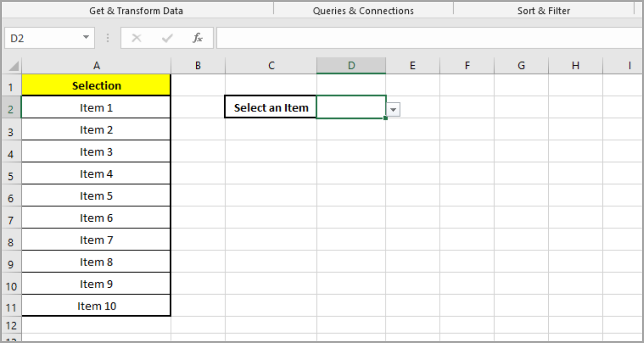
Task: Click the Sort & Filter ribbon group
Action: [x=544, y=10]
